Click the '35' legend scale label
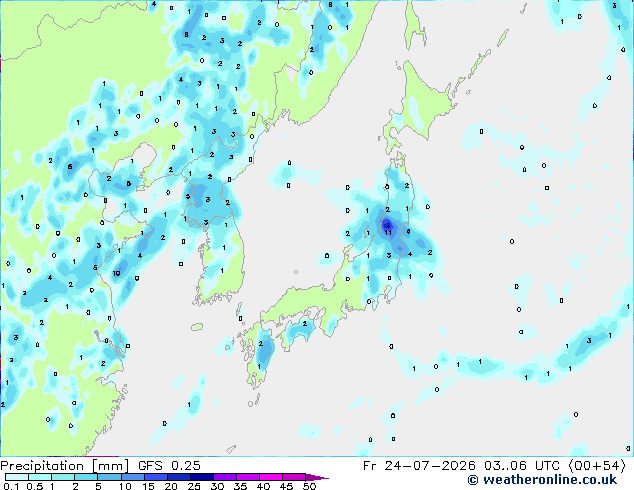The image size is (634, 490). pos(240,486)
